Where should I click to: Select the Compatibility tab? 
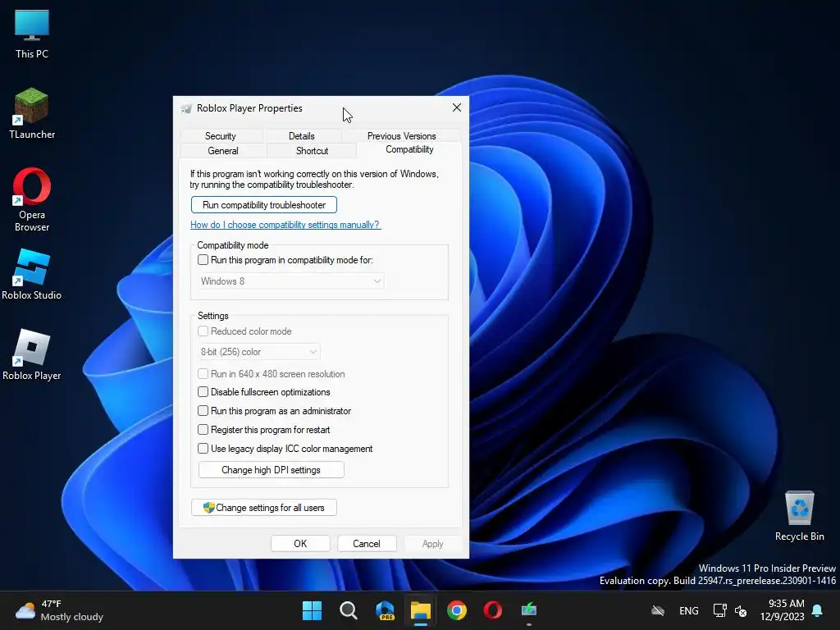[409, 149]
